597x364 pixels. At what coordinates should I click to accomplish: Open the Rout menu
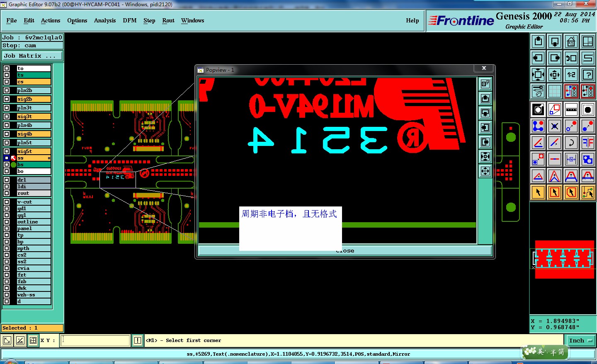click(x=168, y=20)
